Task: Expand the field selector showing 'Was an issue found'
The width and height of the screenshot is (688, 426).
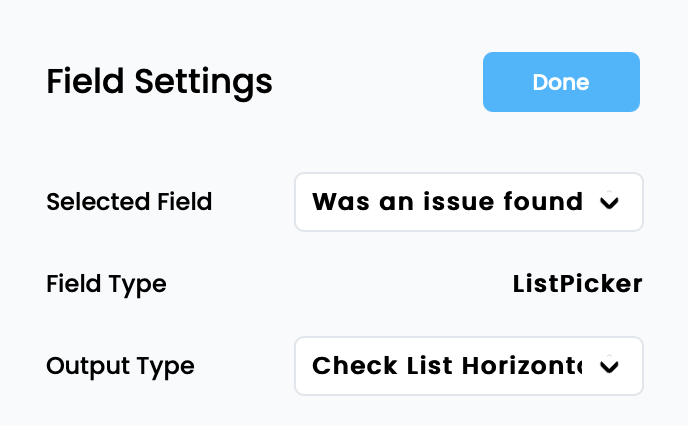Action: (468, 202)
